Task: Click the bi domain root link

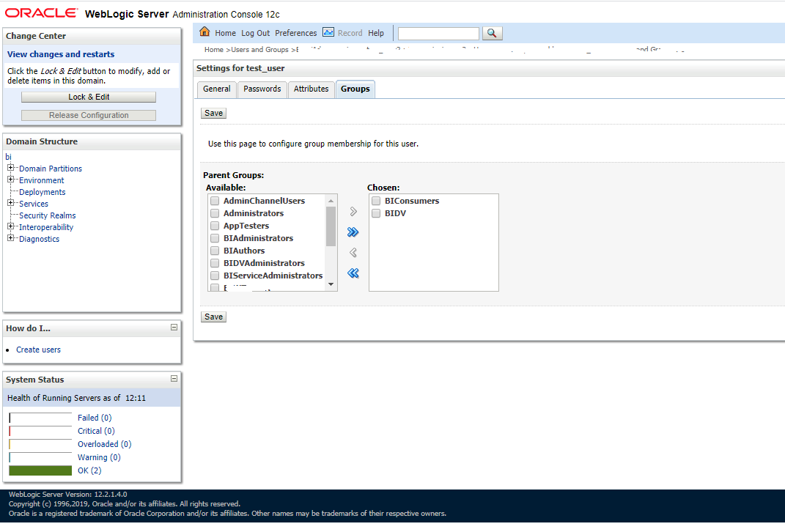Action: (x=8, y=157)
